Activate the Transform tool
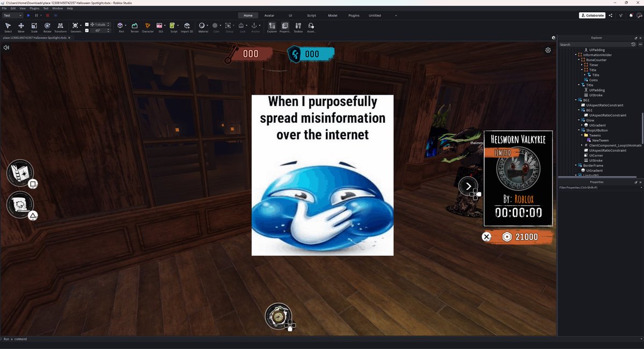644x349 pixels. pos(61,27)
